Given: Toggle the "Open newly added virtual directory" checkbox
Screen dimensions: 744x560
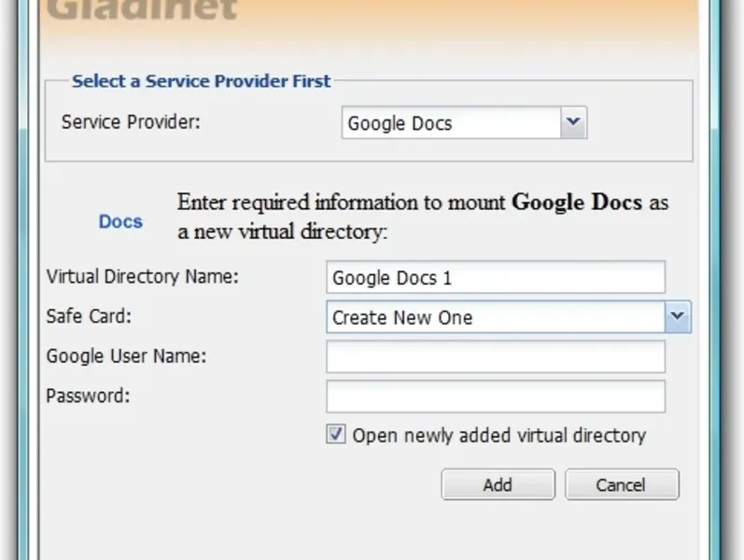Looking at the screenshot, I should [336, 435].
